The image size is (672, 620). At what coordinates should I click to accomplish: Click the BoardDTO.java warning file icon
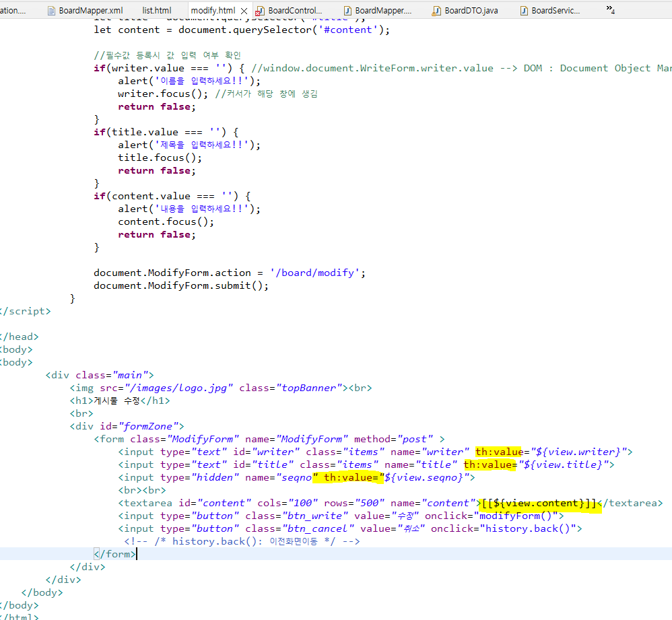(436, 11)
